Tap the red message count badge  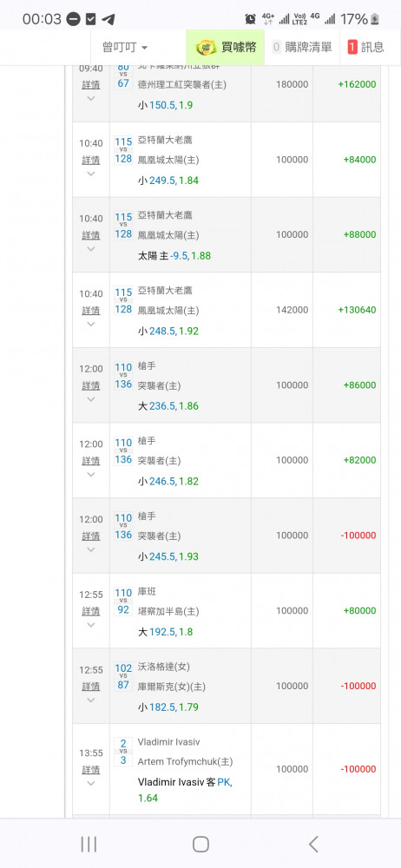tap(352, 48)
